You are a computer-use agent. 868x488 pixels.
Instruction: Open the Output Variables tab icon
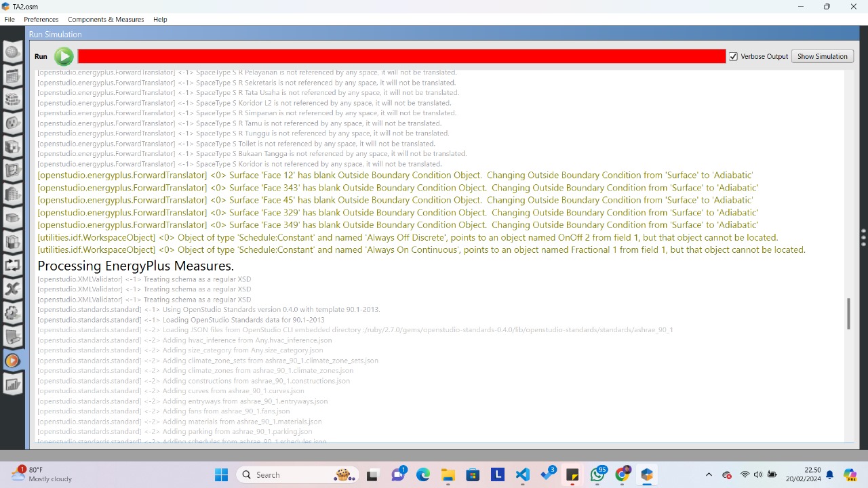pyautogui.click(x=12, y=289)
